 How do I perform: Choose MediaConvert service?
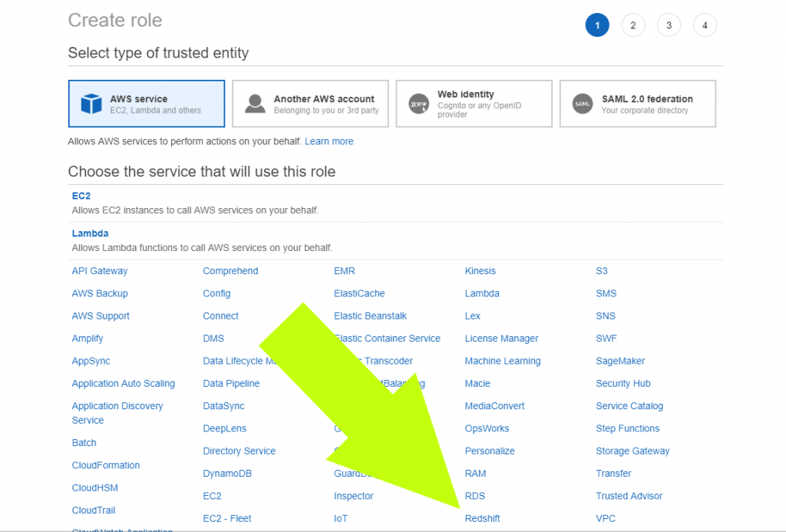494,406
